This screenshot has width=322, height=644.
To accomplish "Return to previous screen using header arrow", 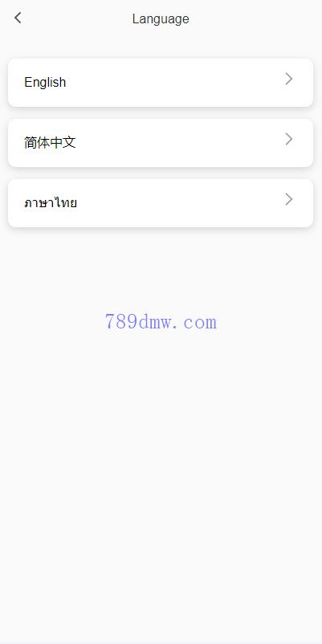I will point(18,18).
